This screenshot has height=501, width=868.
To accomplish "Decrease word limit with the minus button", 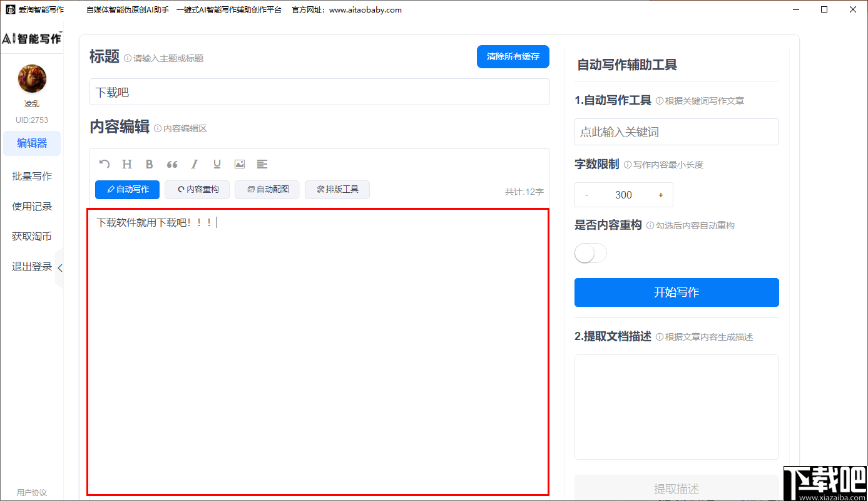I will click(x=586, y=195).
